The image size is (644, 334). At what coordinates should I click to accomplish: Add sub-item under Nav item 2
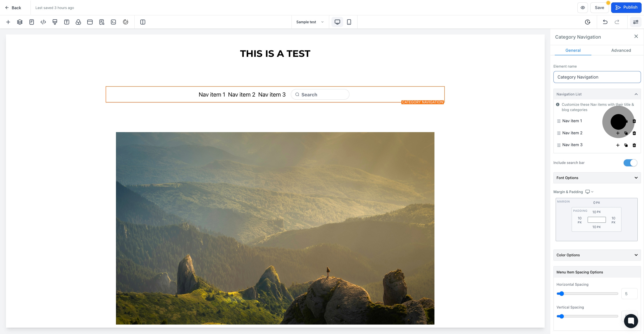pos(618,133)
